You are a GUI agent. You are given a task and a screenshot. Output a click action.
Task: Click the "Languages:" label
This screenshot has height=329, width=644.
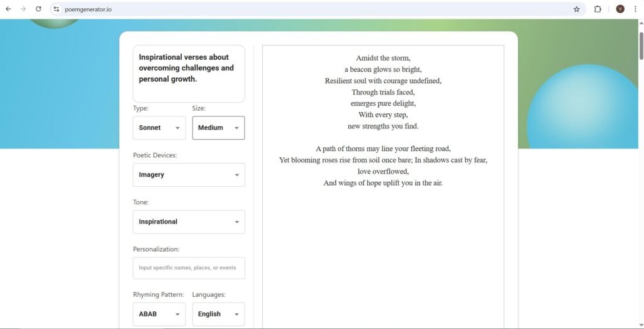coord(209,294)
